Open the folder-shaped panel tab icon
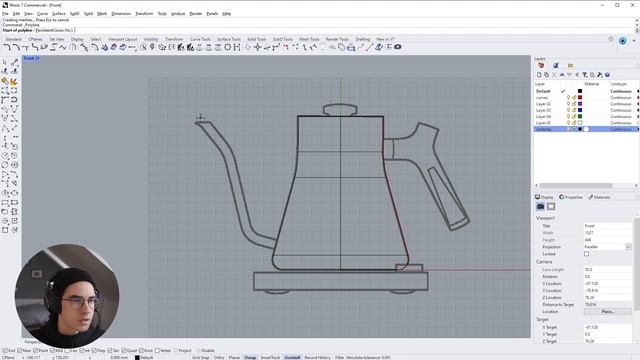 click(571, 65)
